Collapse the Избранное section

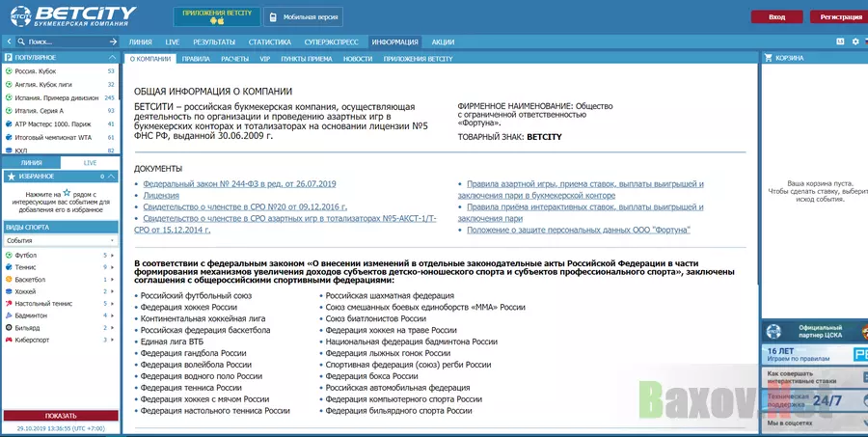[113, 177]
